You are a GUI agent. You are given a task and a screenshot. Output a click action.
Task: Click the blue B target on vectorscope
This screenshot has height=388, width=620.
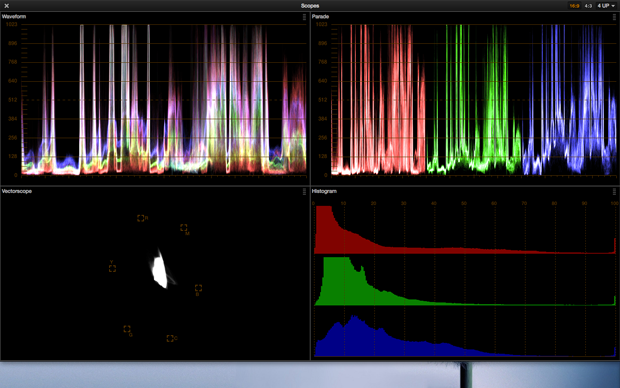[x=198, y=288]
